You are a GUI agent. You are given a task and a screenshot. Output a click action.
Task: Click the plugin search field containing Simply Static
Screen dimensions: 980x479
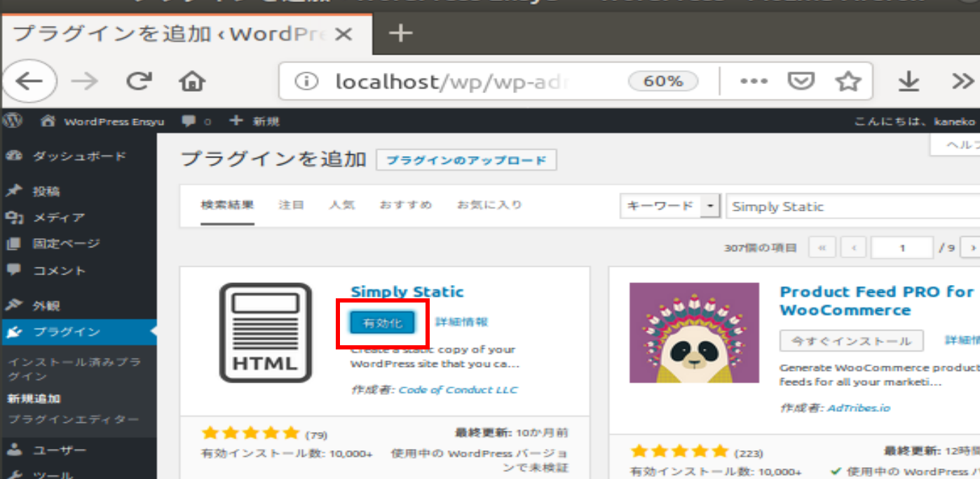[x=852, y=207]
